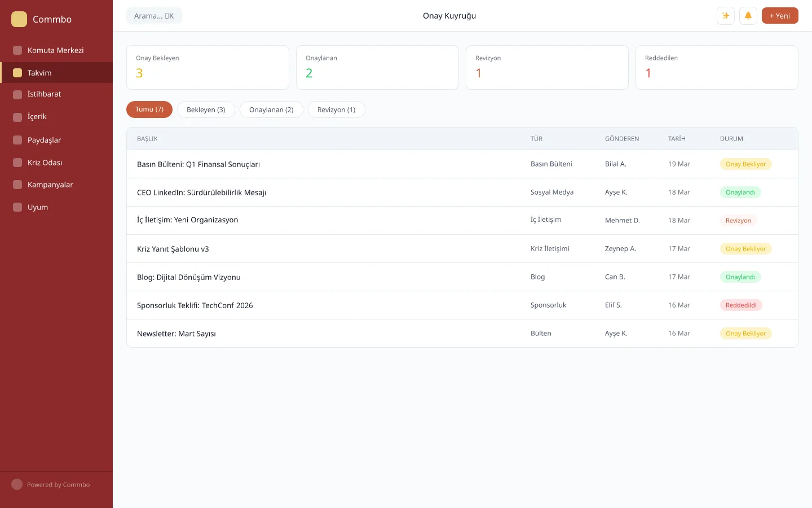This screenshot has height=508, width=812.
Task: Go to İçerik in the sidebar
Action: (37, 117)
